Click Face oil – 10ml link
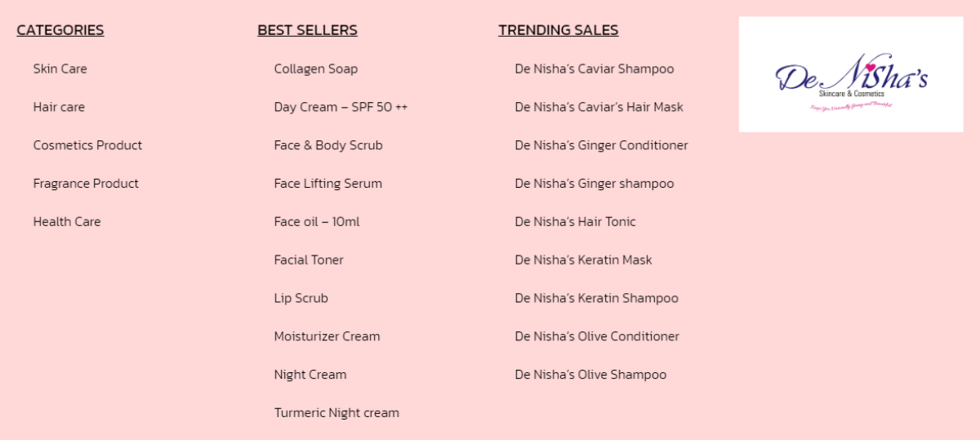 tap(317, 222)
